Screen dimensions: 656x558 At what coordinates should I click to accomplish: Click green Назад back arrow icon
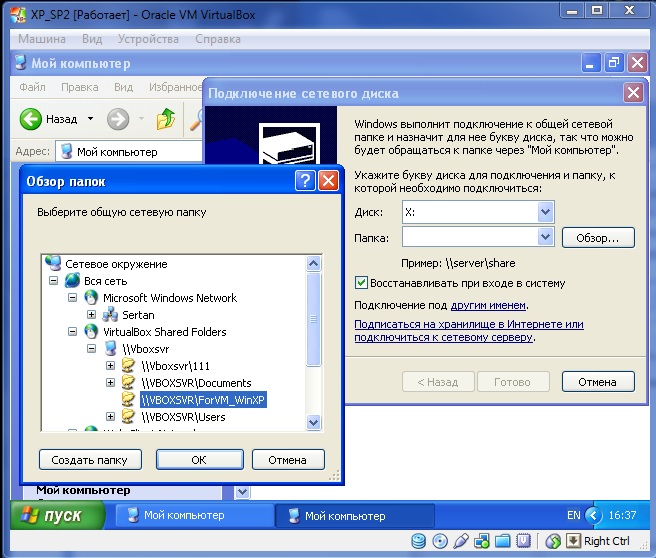(x=31, y=119)
